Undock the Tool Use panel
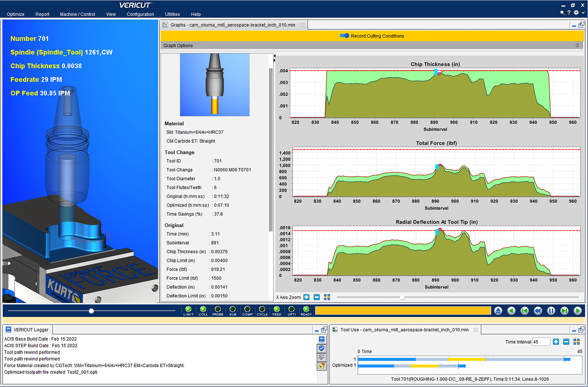This screenshot has height=387, width=588. pyautogui.click(x=581, y=330)
